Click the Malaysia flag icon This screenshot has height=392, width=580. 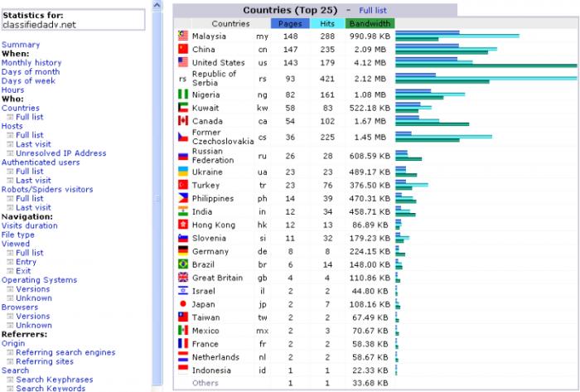183,36
